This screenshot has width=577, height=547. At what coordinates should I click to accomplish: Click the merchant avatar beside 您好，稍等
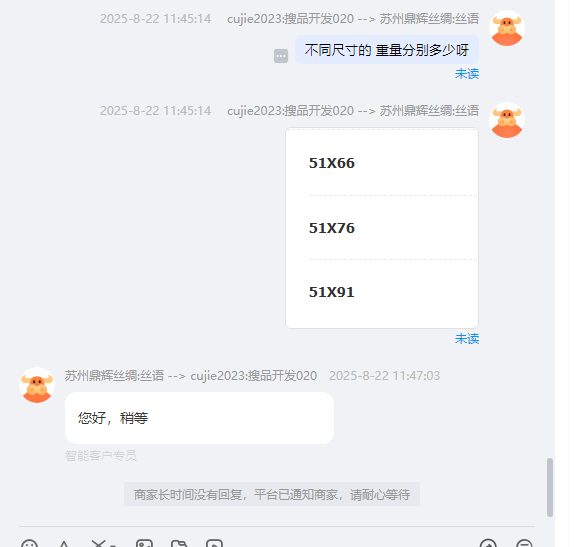coord(37,385)
